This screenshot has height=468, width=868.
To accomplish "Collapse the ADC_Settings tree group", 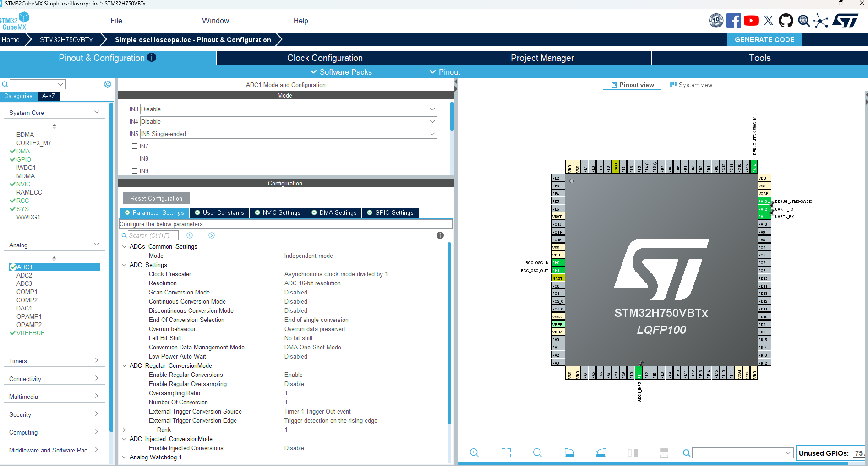I will [x=124, y=265].
